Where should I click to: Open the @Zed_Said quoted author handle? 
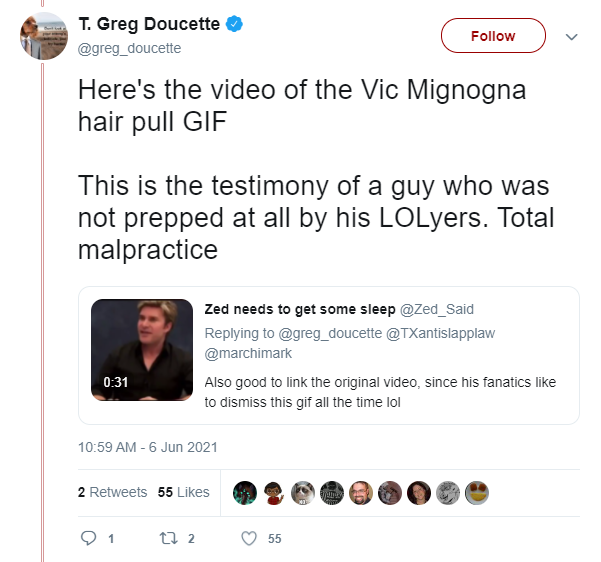[437, 309]
